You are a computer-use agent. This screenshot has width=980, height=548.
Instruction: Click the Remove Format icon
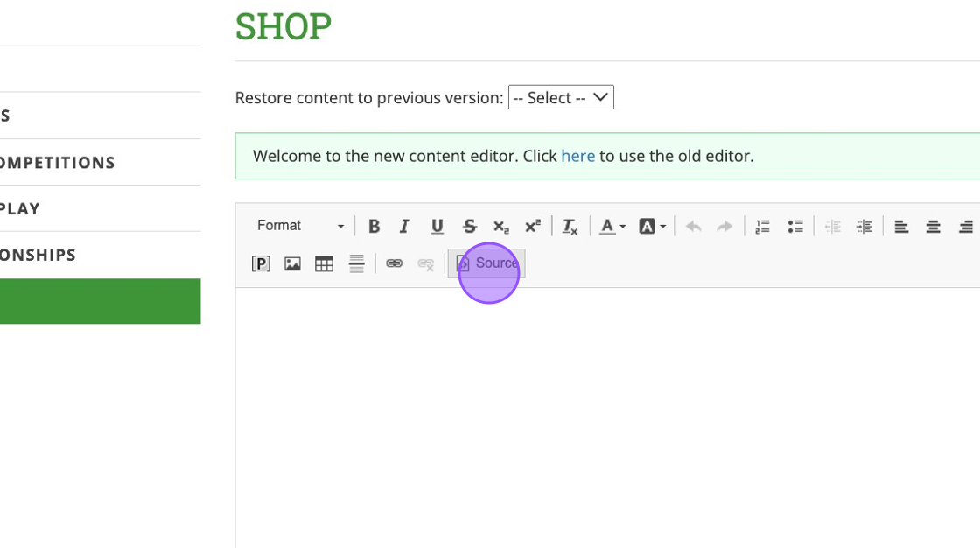point(570,227)
